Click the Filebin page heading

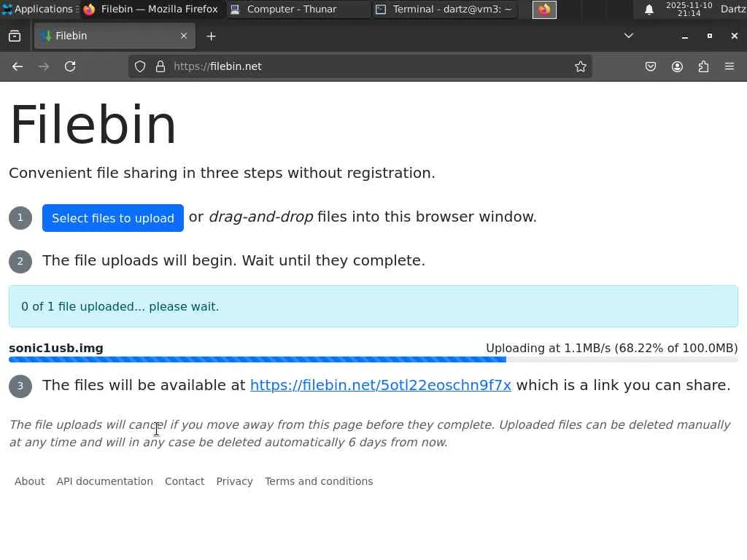[x=93, y=125]
